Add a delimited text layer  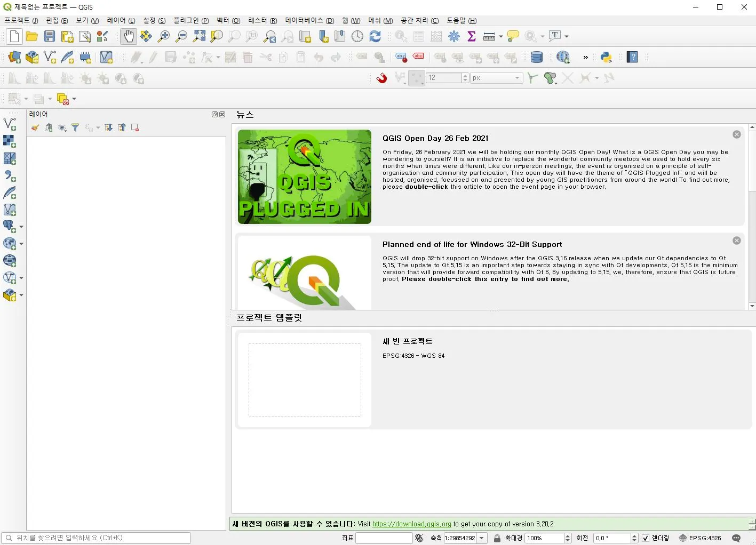click(10, 175)
